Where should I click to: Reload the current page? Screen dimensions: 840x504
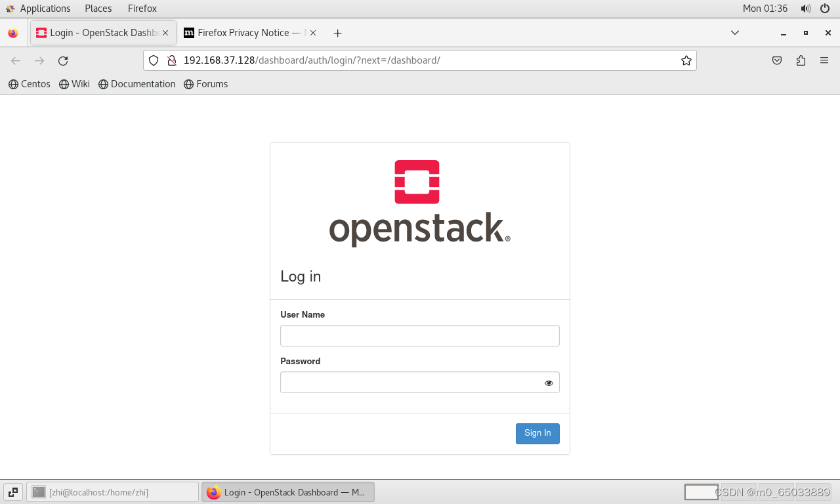click(63, 60)
